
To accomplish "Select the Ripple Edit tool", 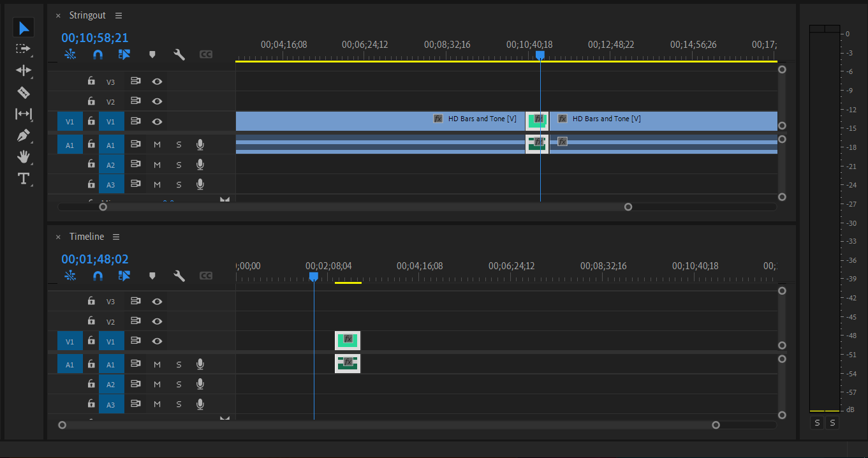I will tap(24, 70).
